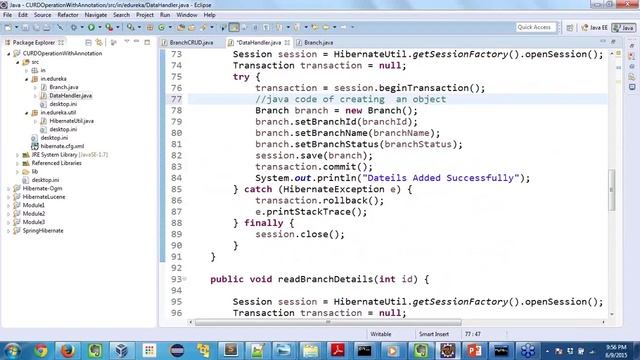
Task: Open the Java EE perspective
Action: (x=595, y=27)
